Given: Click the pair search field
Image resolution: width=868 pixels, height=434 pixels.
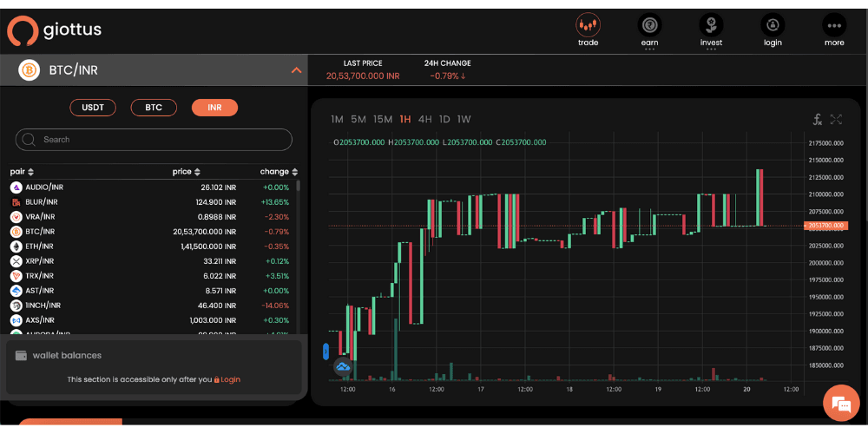Looking at the screenshot, I should (x=155, y=140).
